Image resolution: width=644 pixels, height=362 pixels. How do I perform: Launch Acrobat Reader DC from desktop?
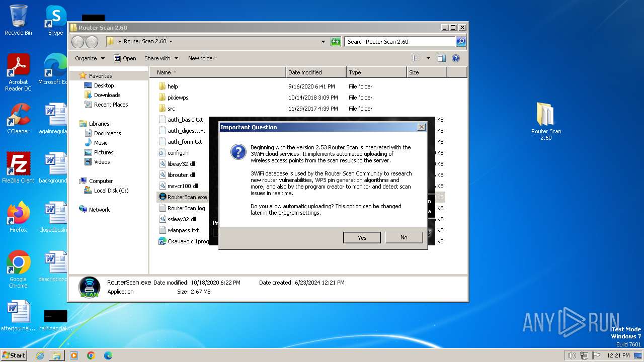tap(19, 73)
